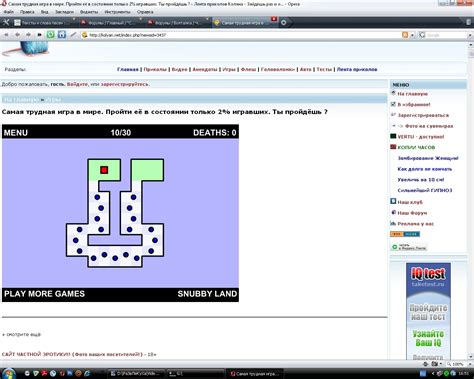Click the game MENU button
Image resolution: width=474 pixels, height=379 pixels.
pos(16,133)
